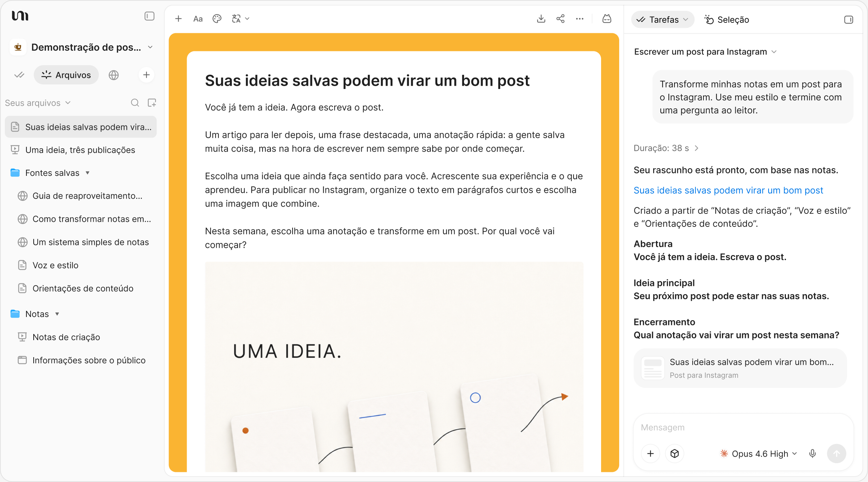Switch to the globe web tab

[114, 75]
